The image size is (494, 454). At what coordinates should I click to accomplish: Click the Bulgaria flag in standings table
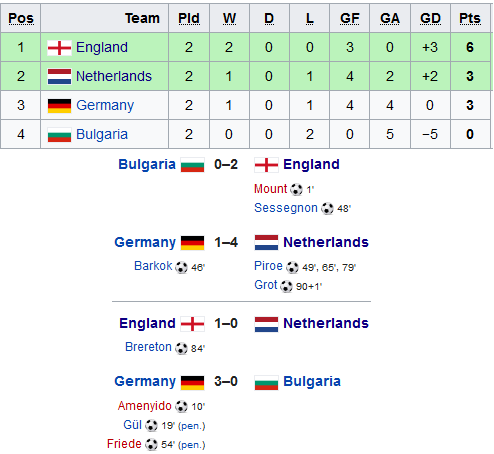click(59, 135)
